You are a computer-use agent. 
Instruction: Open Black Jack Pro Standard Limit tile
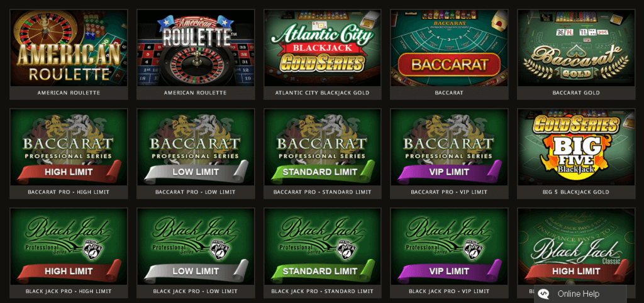[x=323, y=246]
